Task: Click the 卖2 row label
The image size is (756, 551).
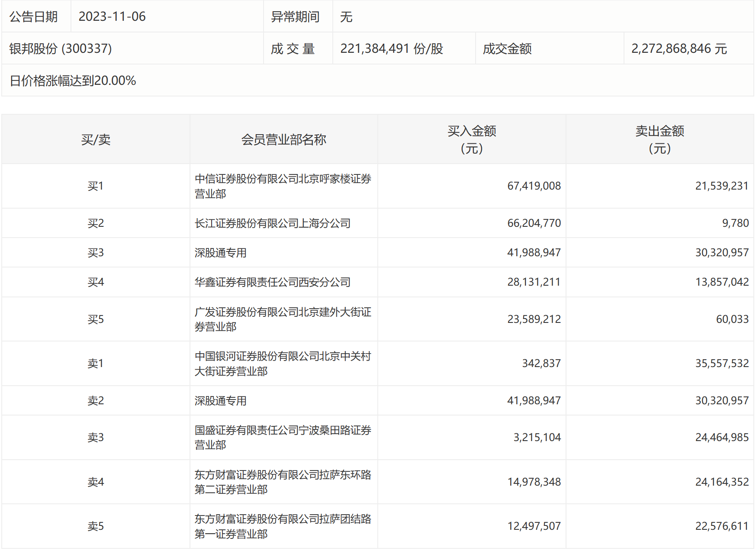Action: 96,400
